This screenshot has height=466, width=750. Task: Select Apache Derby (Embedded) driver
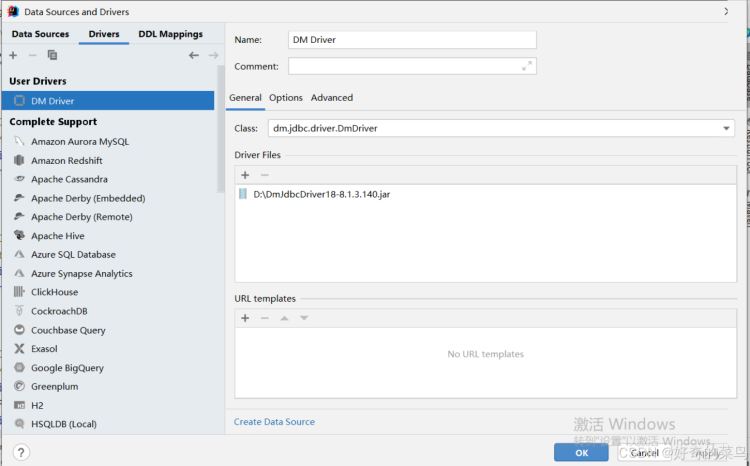108,198
